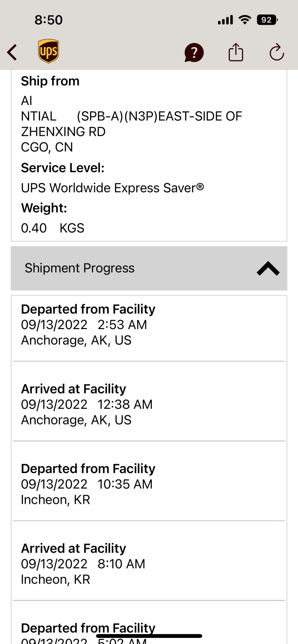Screen dimensions: 298x644
Task: Tap the Shipment Progress header label
Action: click(x=80, y=268)
